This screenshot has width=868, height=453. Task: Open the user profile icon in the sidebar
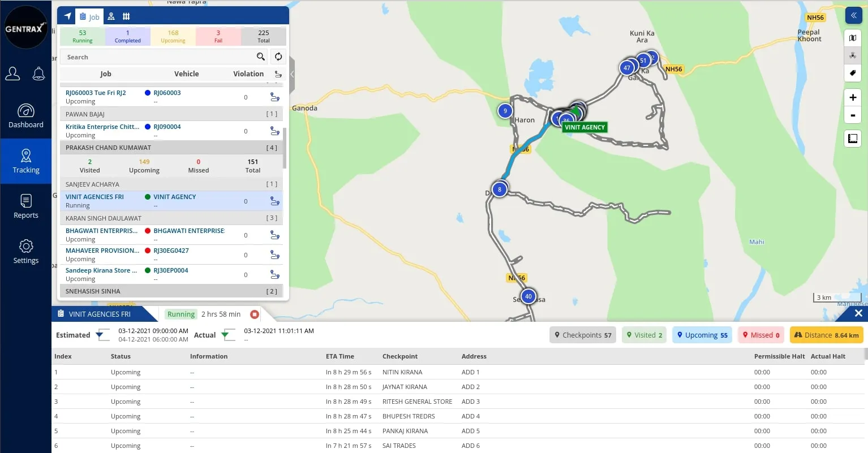(x=12, y=74)
